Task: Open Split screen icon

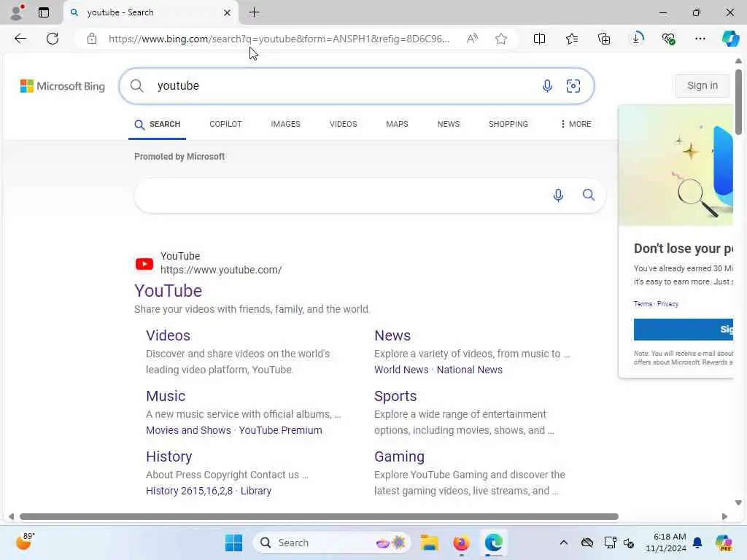Action: 539,39
